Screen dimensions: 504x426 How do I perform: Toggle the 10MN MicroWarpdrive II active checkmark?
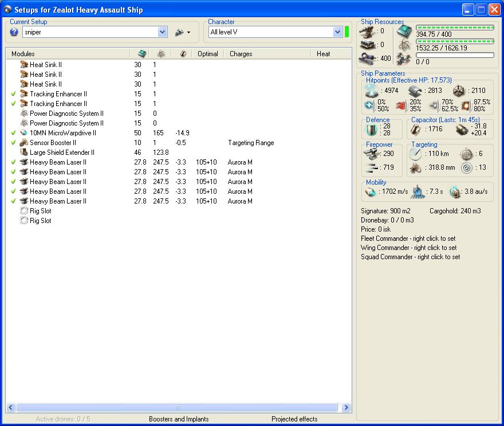click(13, 133)
